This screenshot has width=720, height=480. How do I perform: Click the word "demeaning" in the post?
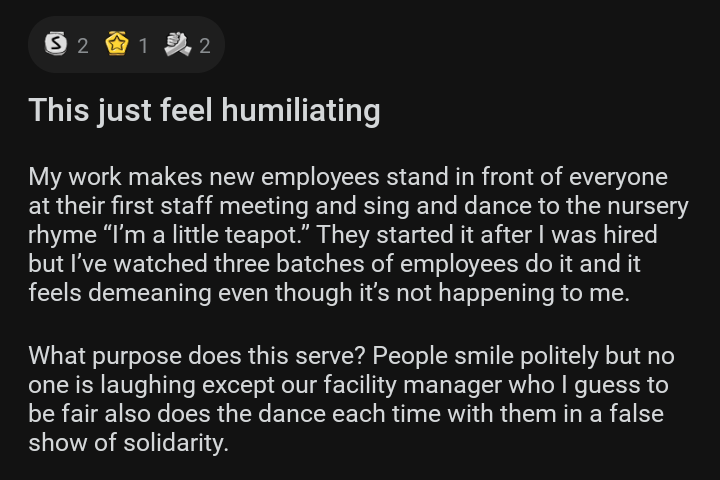click(x=150, y=293)
